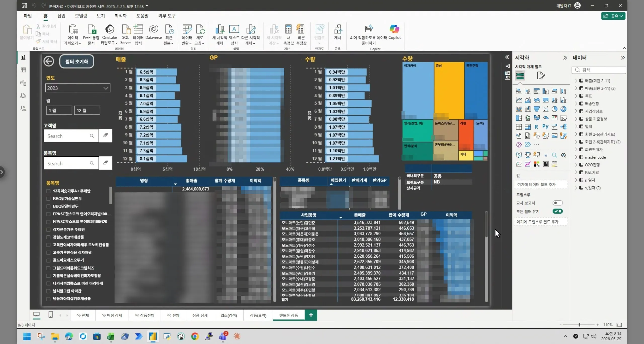
Task: Click the 필터 초기화 button
Action: [77, 61]
